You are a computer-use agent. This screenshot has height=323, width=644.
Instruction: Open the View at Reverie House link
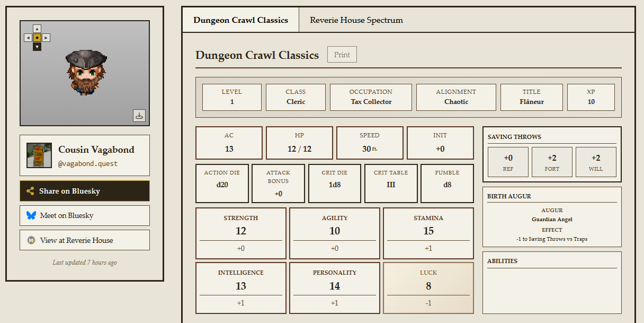click(85, 240)
